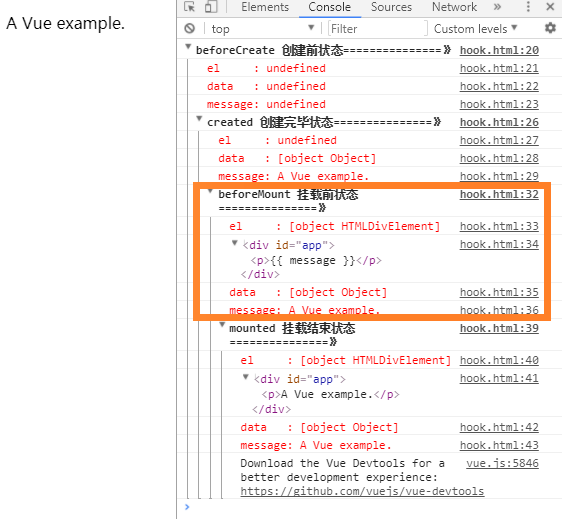Show more DevTools tabs via the chevron
This screenshot has width=562, height=519.
pos(497,7)
